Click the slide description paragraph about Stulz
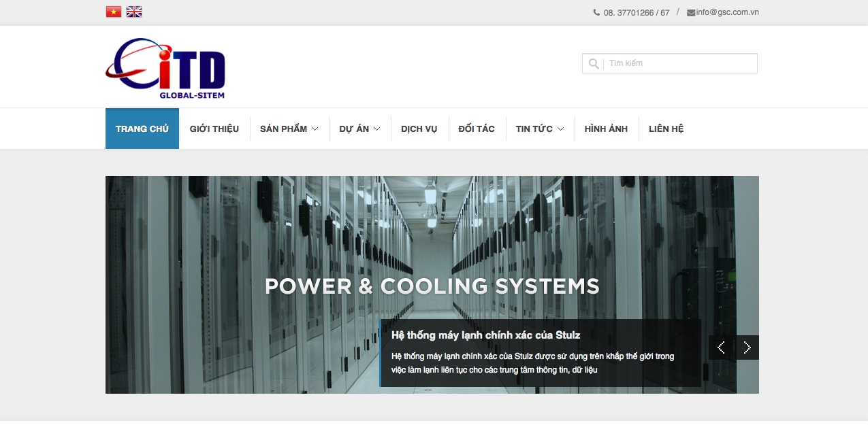Screen dimensions: 868x425 (x=533, y=363)
